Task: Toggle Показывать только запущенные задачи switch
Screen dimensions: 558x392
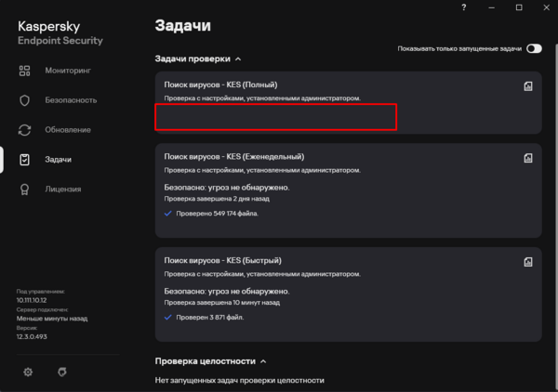Action: coord(534,48)
